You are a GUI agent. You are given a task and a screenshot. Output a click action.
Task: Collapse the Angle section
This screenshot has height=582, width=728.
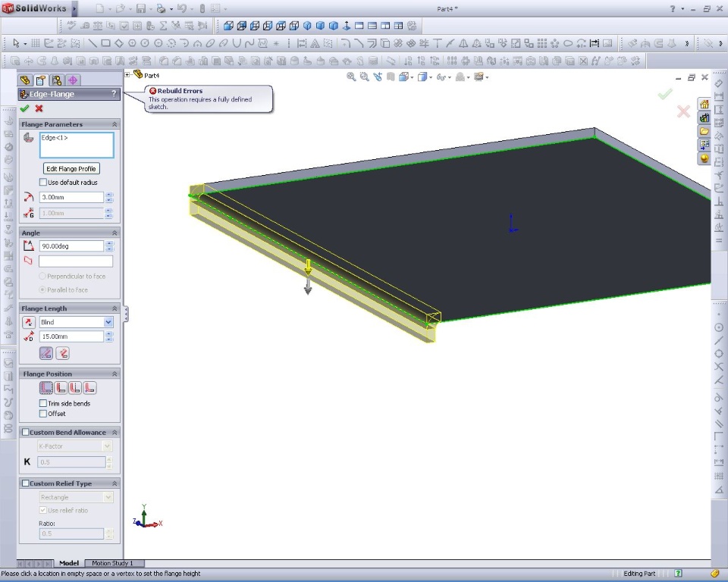(115, 233)
